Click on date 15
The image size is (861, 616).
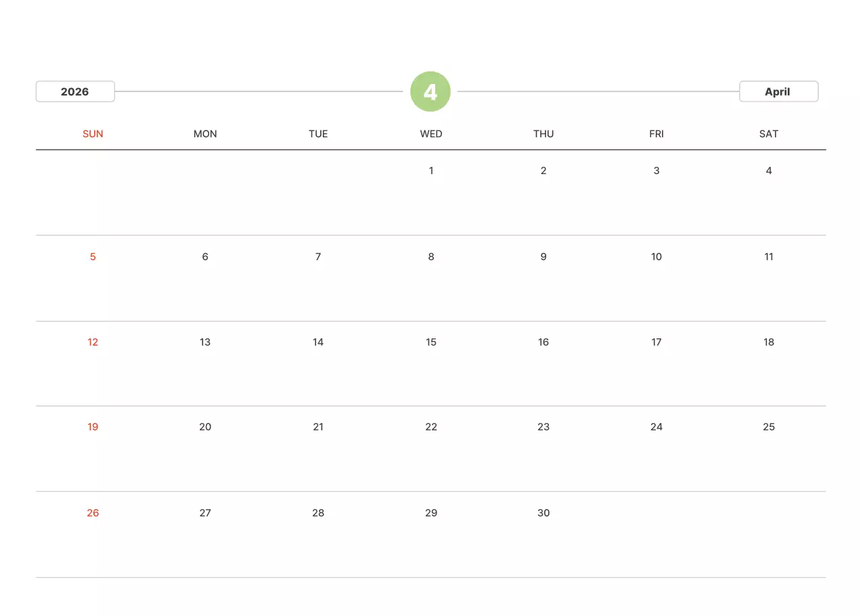tap(431, 342)
